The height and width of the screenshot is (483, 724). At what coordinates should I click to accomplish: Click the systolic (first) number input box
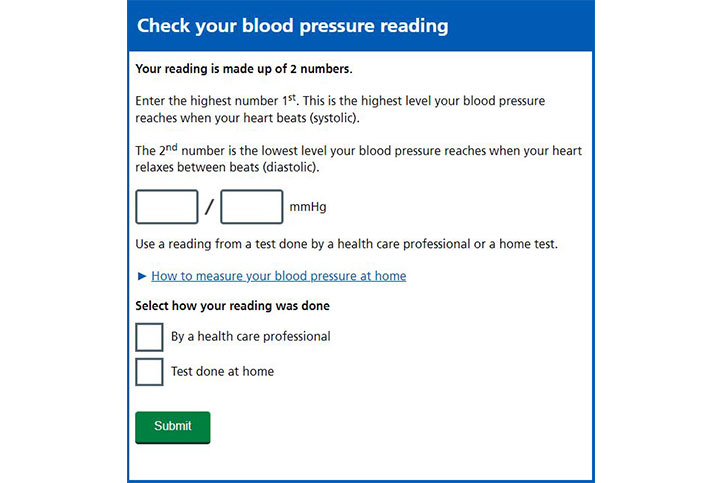pyautogui.click(x=167, y=207)
